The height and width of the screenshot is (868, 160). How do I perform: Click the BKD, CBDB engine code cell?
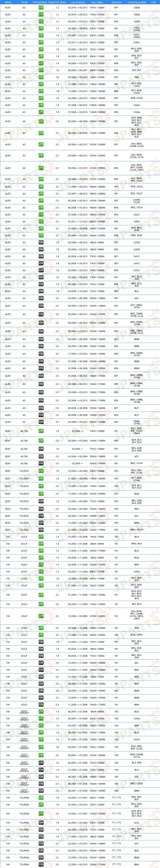(136, 784)
